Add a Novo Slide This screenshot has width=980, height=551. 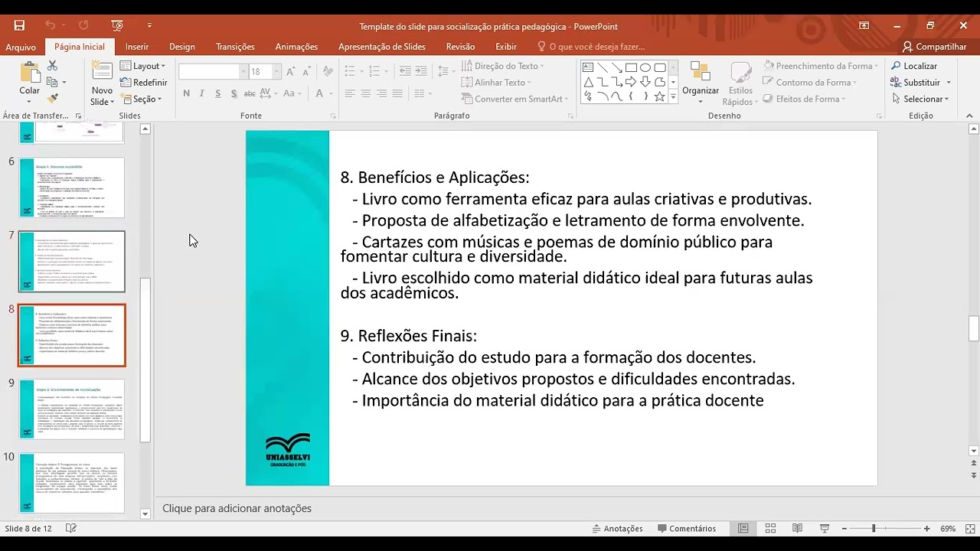pos(102,83)
